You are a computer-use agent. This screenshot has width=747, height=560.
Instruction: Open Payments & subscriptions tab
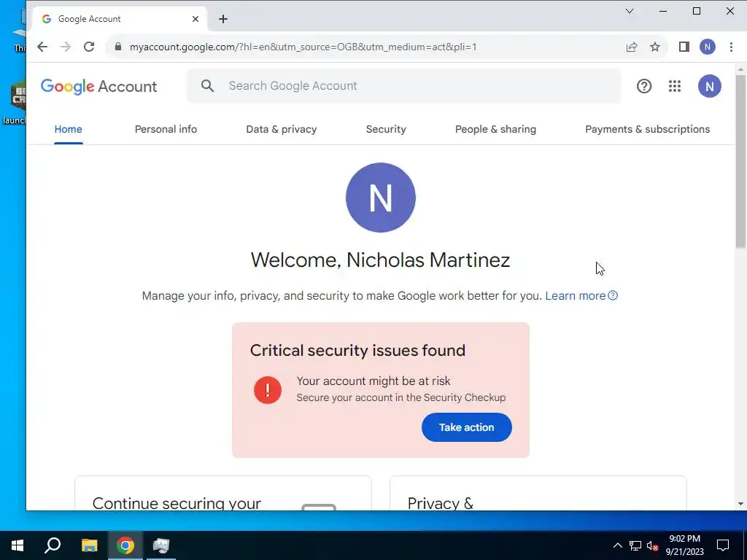[x=648, y=129]
